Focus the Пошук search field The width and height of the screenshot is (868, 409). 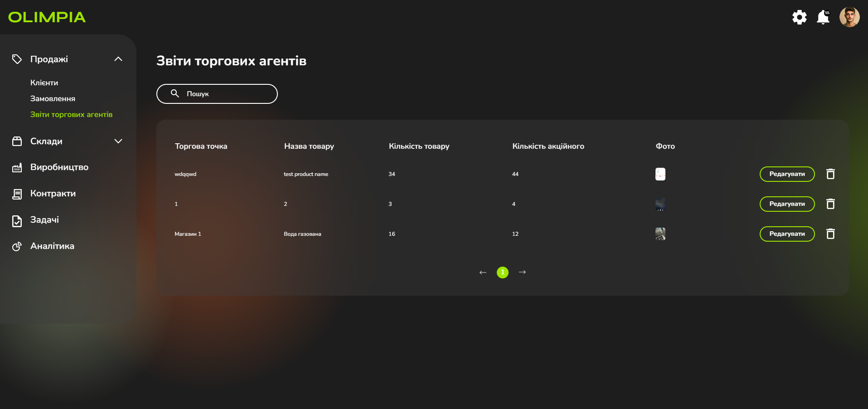pos(217,94)
